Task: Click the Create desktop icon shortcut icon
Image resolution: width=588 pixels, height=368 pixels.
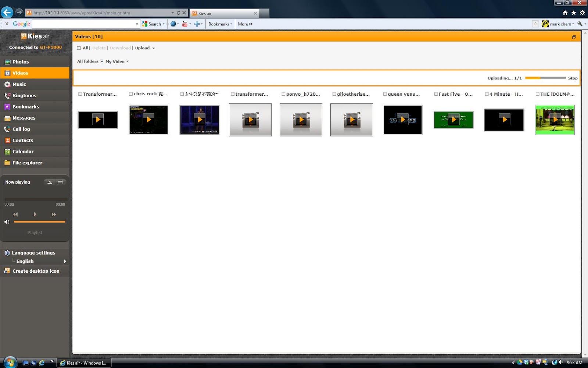Action: (x=7, y=271)
